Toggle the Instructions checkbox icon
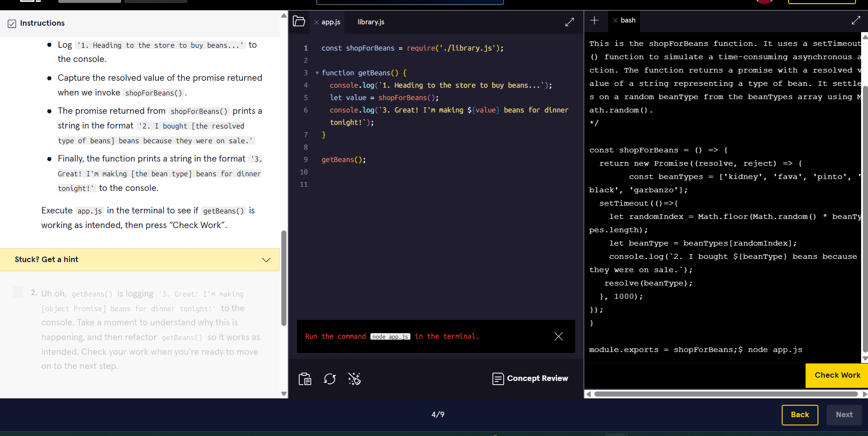Viewport: 868px width, 436px height. [x=12, y=23]
